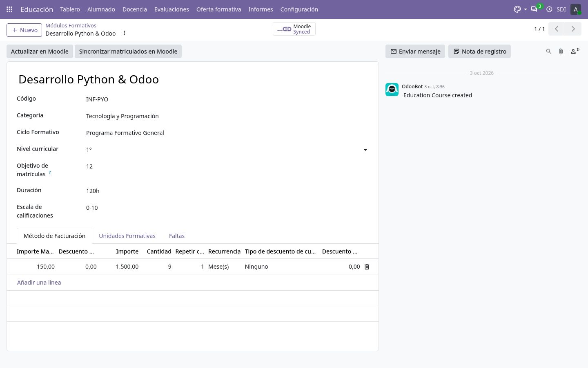Click Enviar mensaje button
Screen dimensions: 588x368
(x=415, y=52)
